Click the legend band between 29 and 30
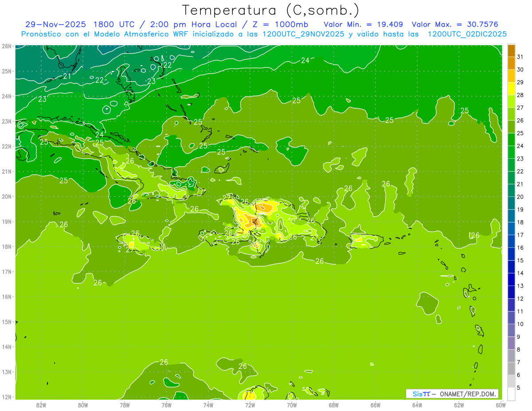532x411 pixels. coord(511,76)
